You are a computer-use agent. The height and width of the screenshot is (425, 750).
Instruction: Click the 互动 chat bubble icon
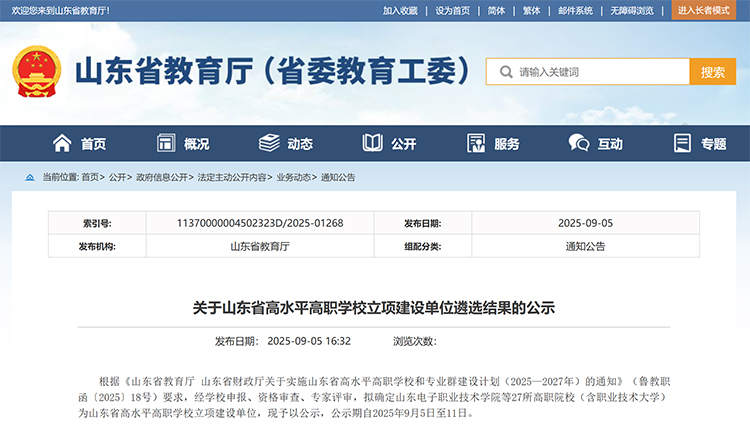point(579,143)
